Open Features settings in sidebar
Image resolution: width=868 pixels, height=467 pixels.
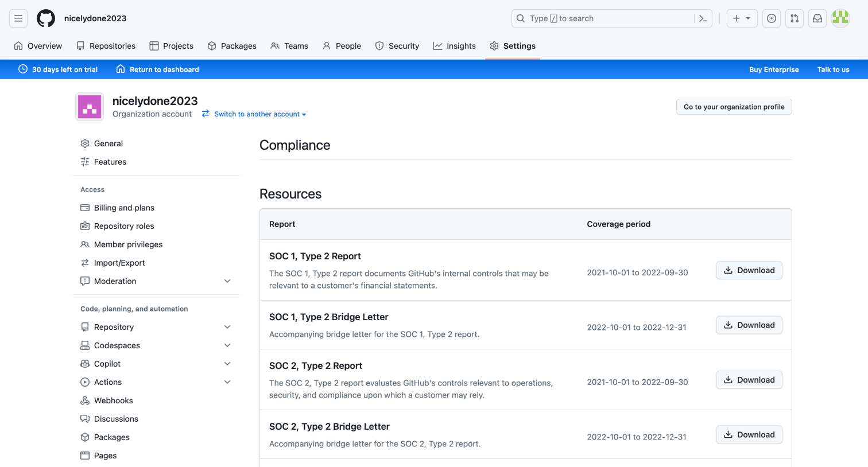click(x=156, y=162)
